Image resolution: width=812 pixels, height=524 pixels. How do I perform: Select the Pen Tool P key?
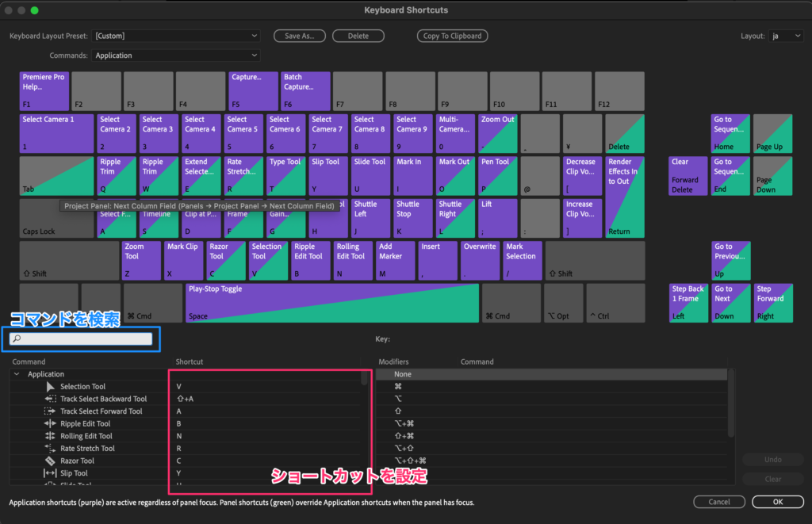(498, 176)
